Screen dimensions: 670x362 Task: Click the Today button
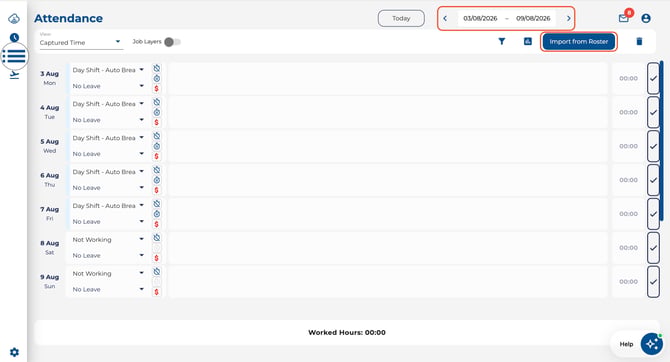point(401,18)
